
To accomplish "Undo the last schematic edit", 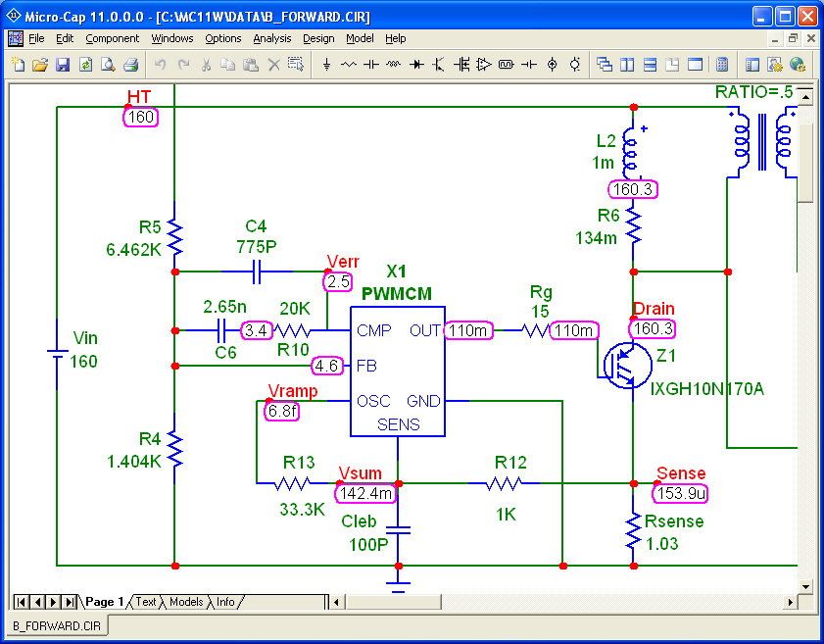I will click(x=161, y=65).
